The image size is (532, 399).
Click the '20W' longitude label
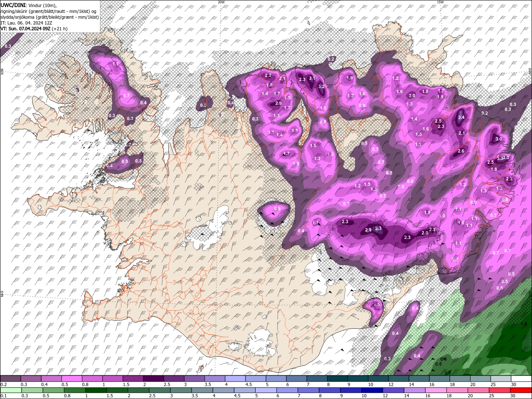click(221, 2)
